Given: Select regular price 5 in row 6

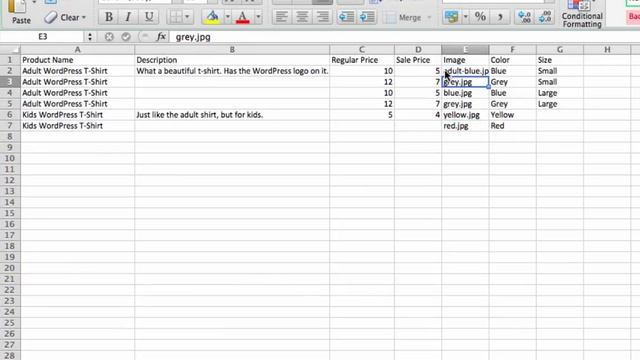Looking at the screenshot, I should pos(362,115).
